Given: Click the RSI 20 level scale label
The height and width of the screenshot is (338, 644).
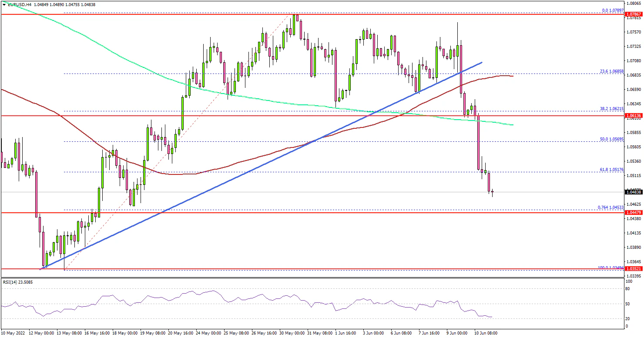Looking at the screenshot, I should [628, 319].
